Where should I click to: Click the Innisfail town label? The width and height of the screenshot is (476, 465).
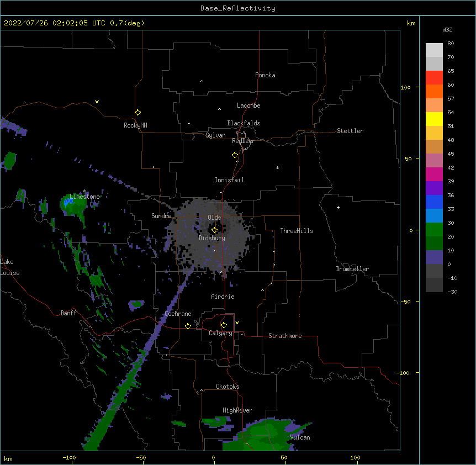click(x=229, y=180)
